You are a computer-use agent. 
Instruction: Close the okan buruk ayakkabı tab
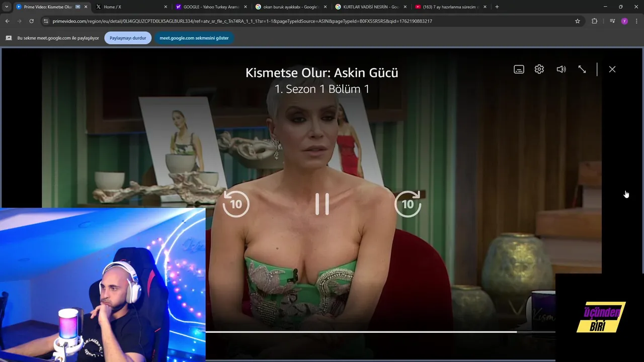point(325,7)
